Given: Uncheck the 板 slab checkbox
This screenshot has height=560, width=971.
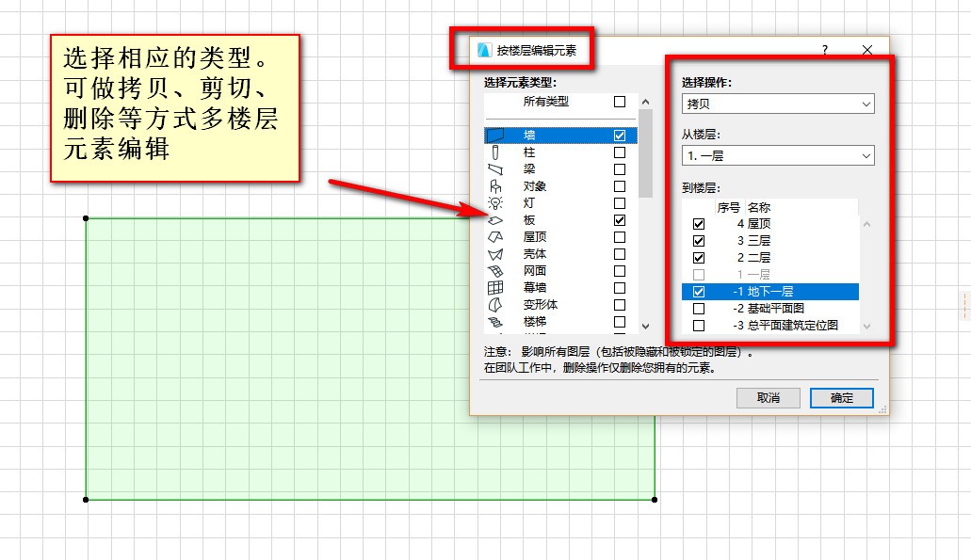Looking at the screenshot, I should click(620, 220).
